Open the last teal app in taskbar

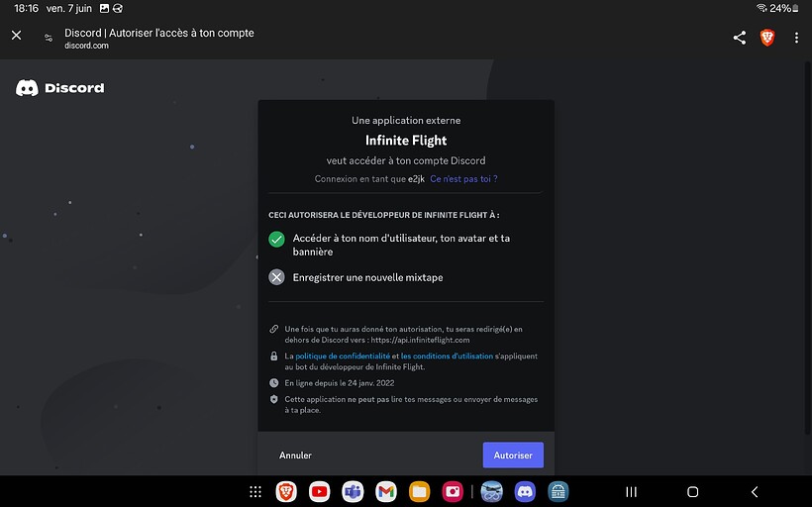[558, 492]
